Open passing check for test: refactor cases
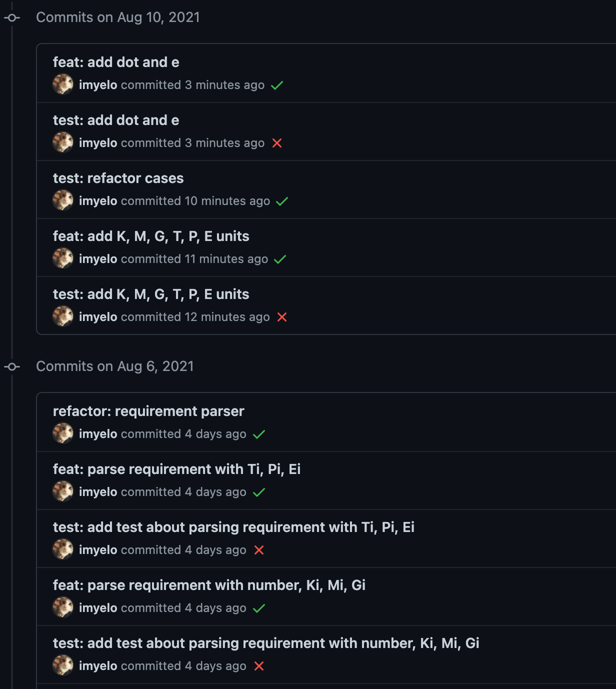Screen dimensions: 616x689 pyautogui.click(x=282, y=201)
